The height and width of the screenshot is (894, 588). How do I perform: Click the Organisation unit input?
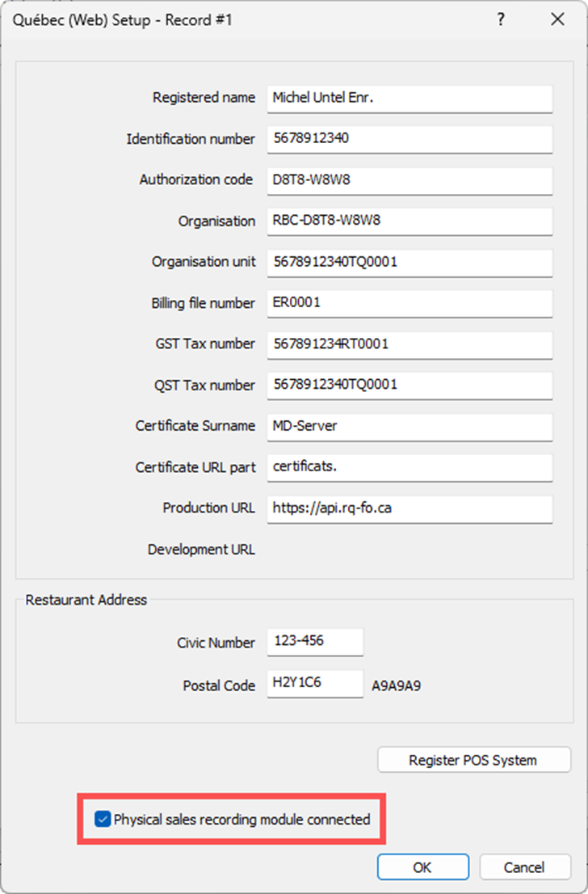click(409, 262)
